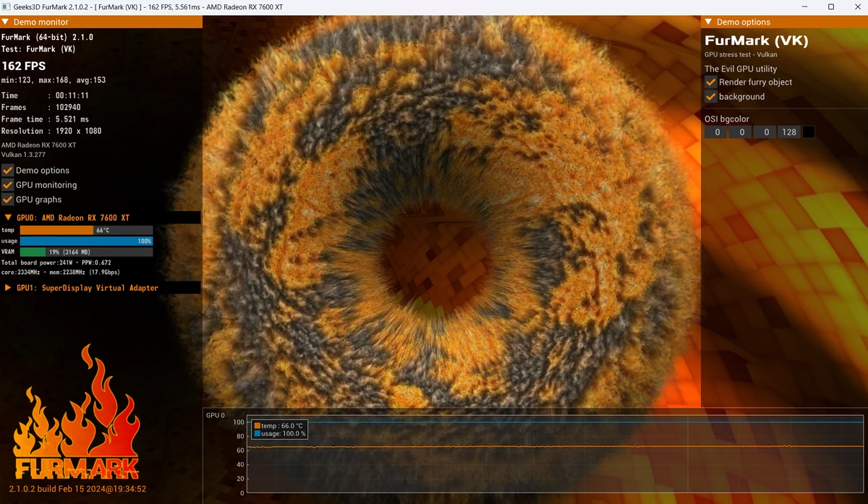Click the third OSI bgcolor value field
868x504 pixels.
pyautogui.click(x=765, y=132)
